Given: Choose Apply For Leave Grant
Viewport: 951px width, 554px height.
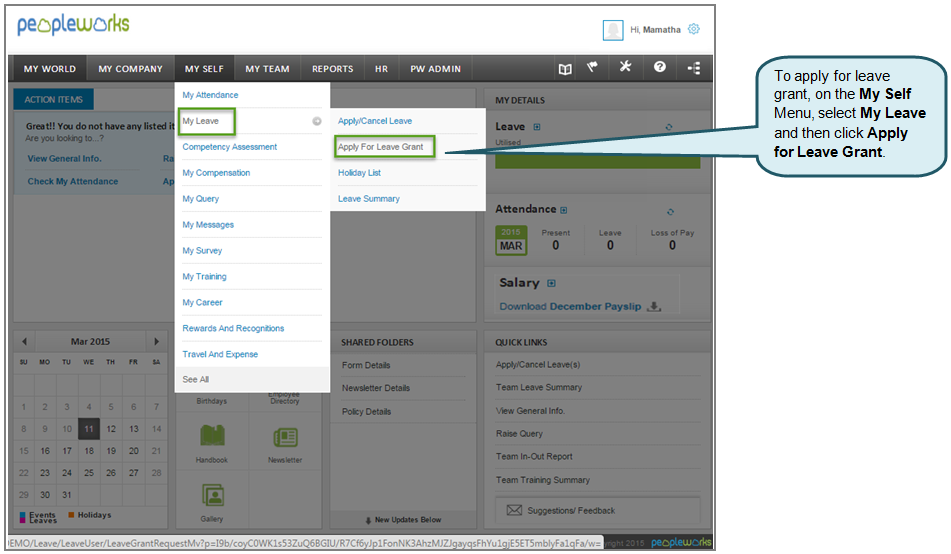Looking at the screenshot, I should pos(381,147).
